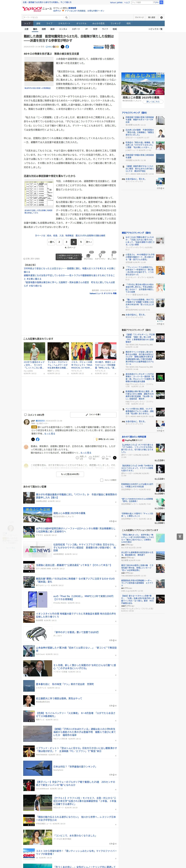This screenshot has width=186, height=868.
Task: Open ヘルプ link in top bar
Action: click(x=127, y=2)
